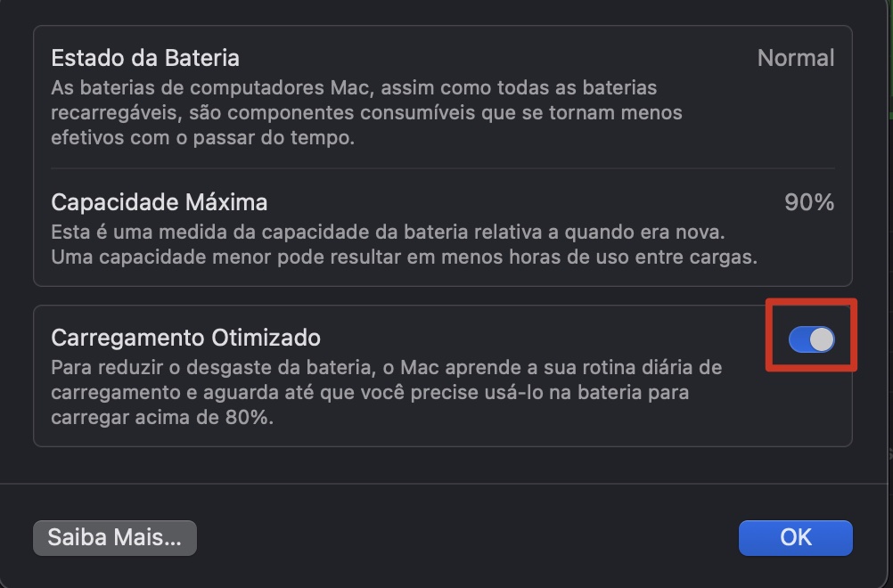Select the Estado da Bateria section header

(146, 57)
